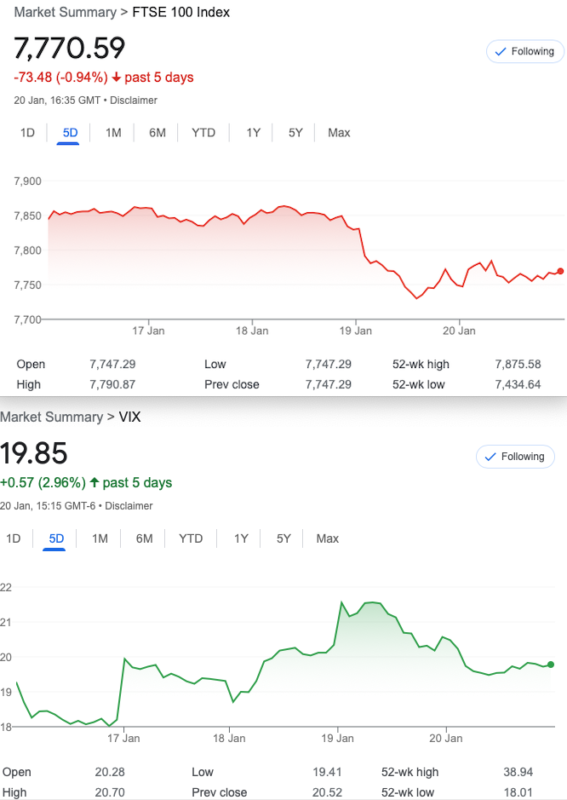This screenshot has height=800, width=567.
Task: Select 6M tab in FTSE 100 chart
Action: click(157, 133)
